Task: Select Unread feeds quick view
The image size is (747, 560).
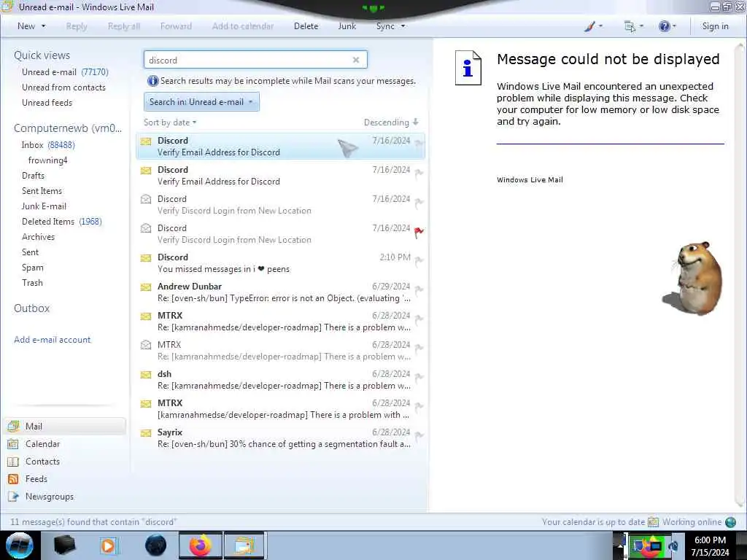Action: click(x=47, y=102)
